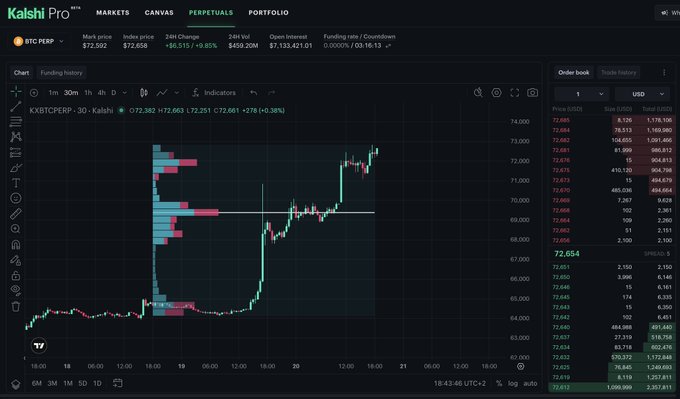This screenshot has width=680, height=399.
Task: Click the line chart style icon
Action: [162, 93]
